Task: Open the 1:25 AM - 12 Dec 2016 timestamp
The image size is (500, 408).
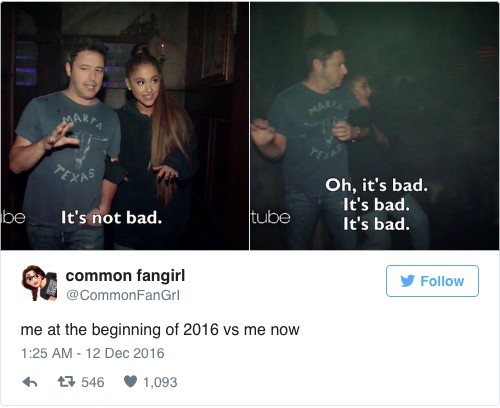Action: (x=92, y=353)
